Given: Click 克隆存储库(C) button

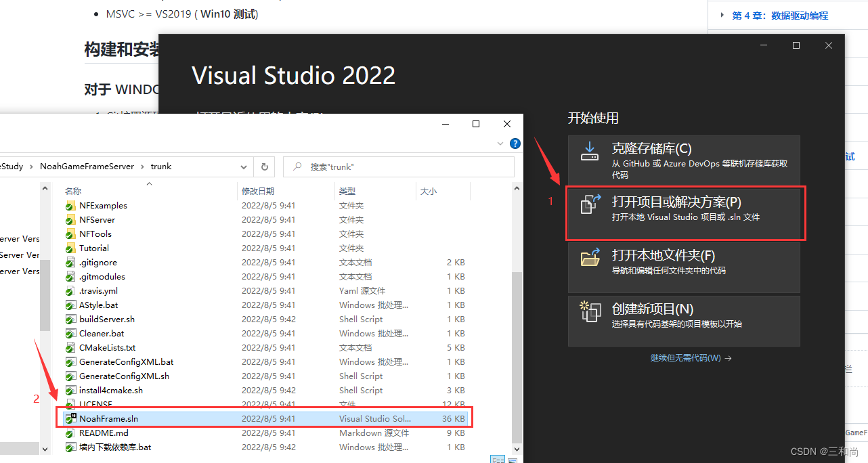Looking at the screenshot, I should tap(684, 160).
